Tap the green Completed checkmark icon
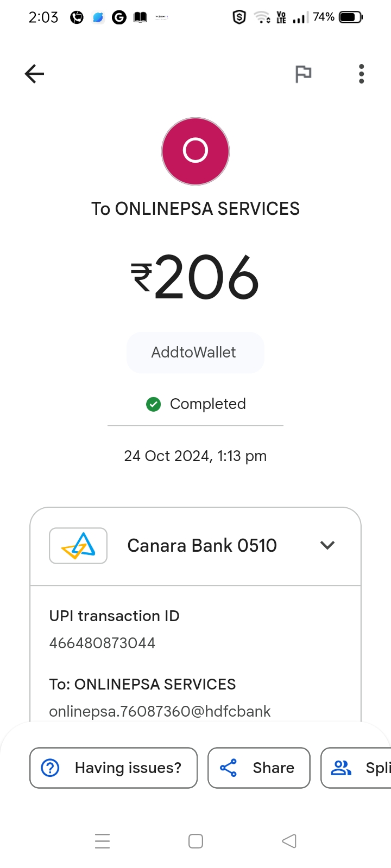Image resolution: width=391 pixels, height=868 pixels. click(x=154, y=404)
